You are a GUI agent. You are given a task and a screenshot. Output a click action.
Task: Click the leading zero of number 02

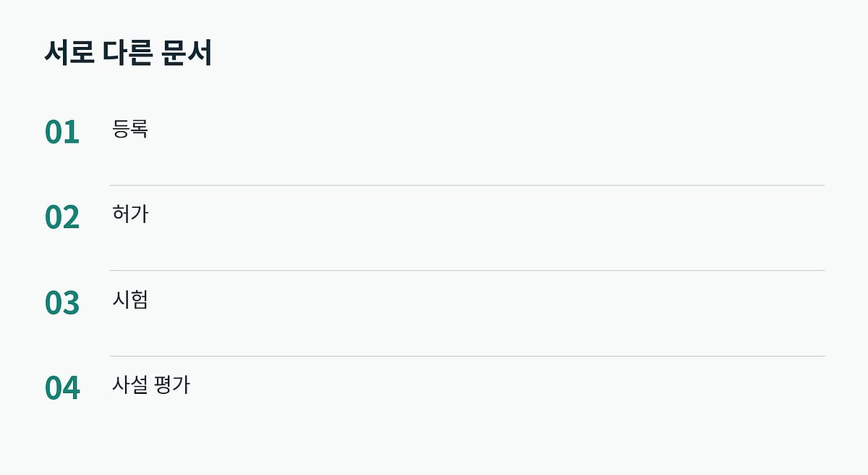(54, 218)
